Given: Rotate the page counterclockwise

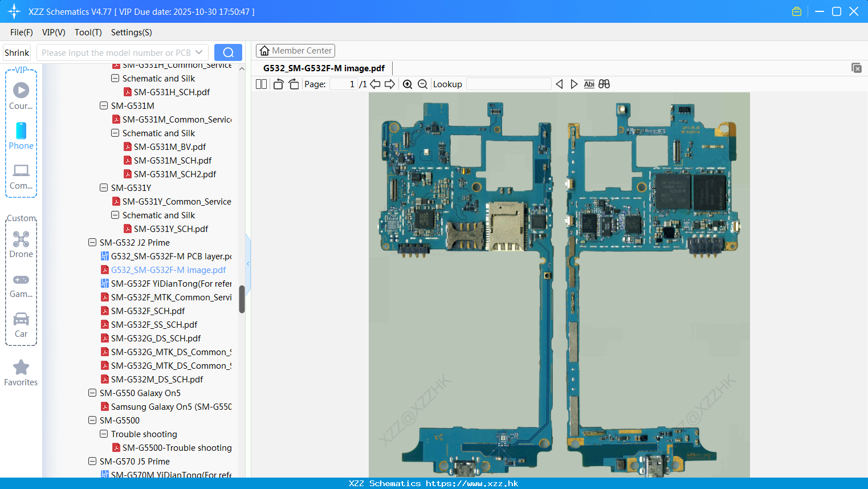Looking at the screenshot, I should click(x=278, y=84).
